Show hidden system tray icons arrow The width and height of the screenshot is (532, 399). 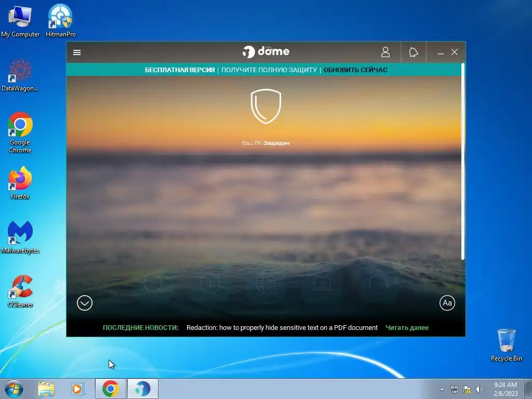coord(442,389)
